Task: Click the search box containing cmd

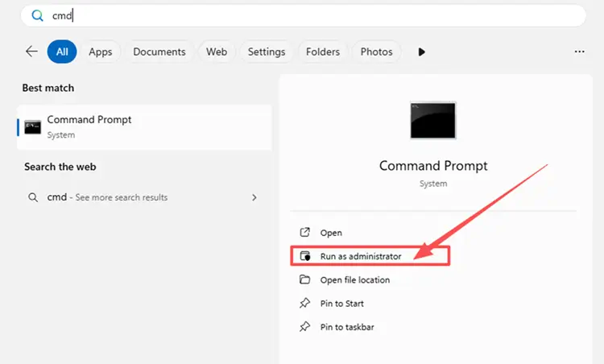Action: tap(303, 16)
